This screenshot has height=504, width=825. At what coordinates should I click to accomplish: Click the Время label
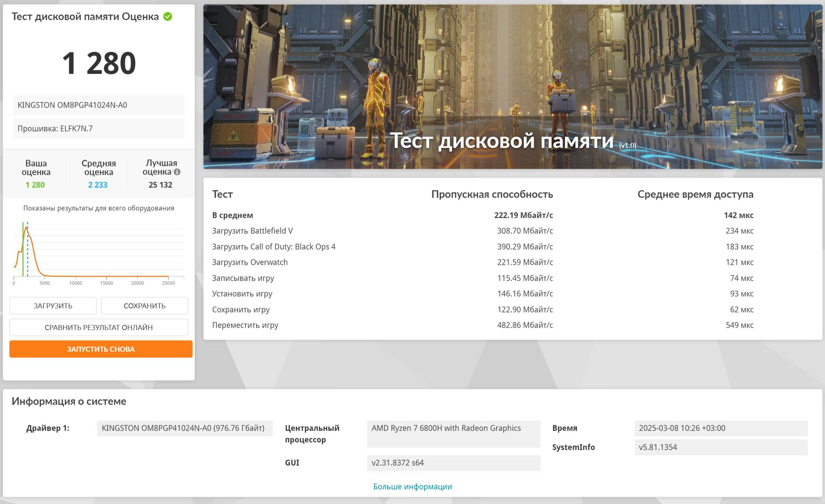[x=565, y=428]
